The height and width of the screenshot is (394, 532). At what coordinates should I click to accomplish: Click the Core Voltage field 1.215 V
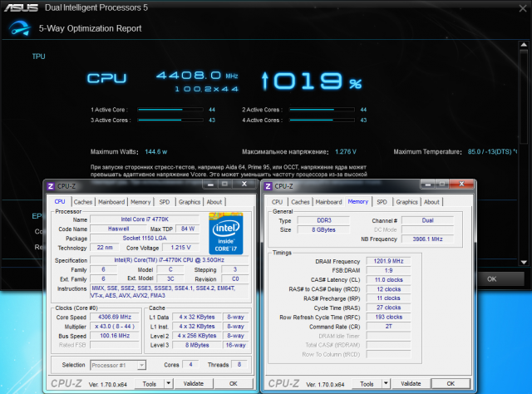coord(181,248)
